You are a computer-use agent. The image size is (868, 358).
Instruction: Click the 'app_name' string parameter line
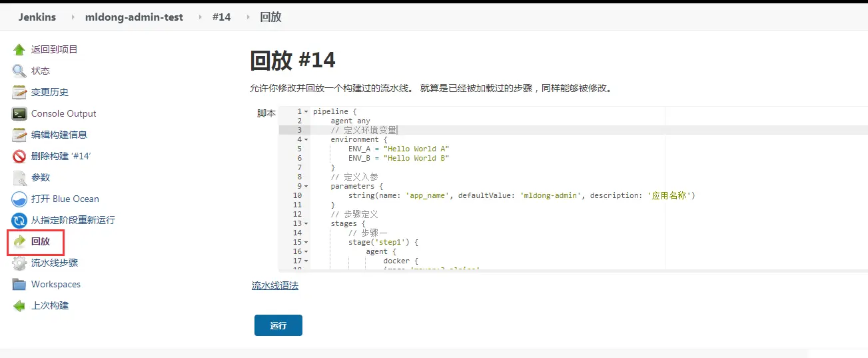[522, 195]
